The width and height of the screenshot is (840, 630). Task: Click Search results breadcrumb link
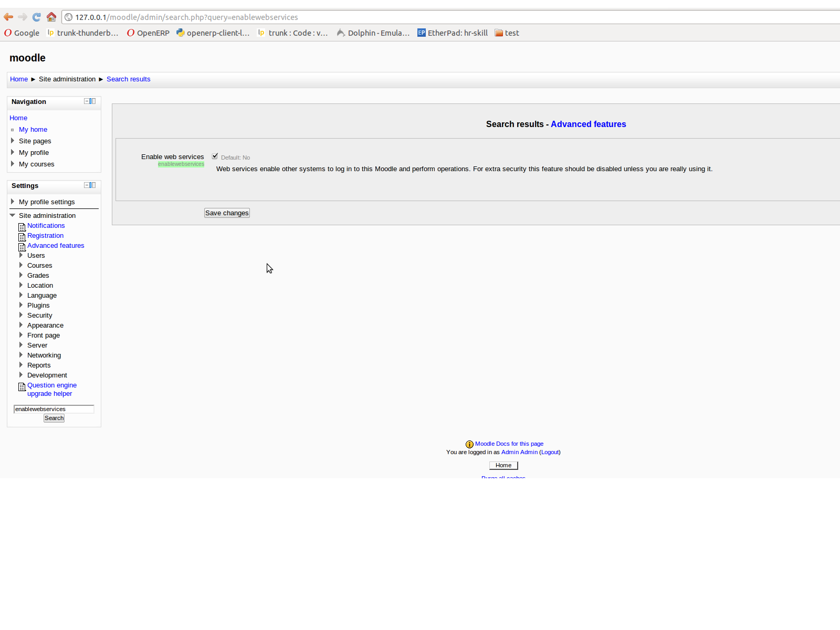tap(128, 79)
